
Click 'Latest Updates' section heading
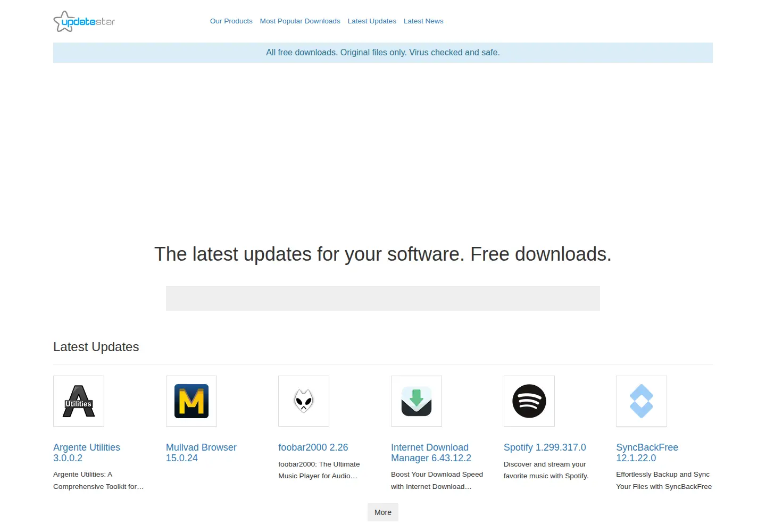pos(96,347)
